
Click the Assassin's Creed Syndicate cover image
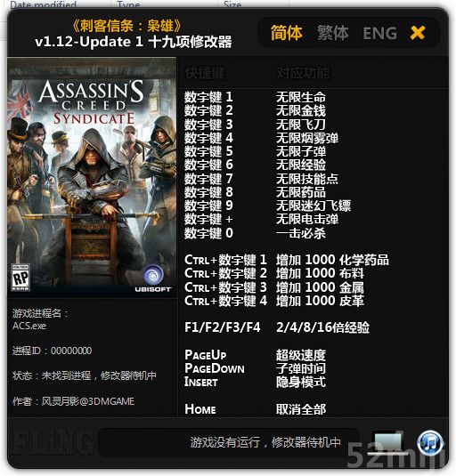tap(92, 178)
